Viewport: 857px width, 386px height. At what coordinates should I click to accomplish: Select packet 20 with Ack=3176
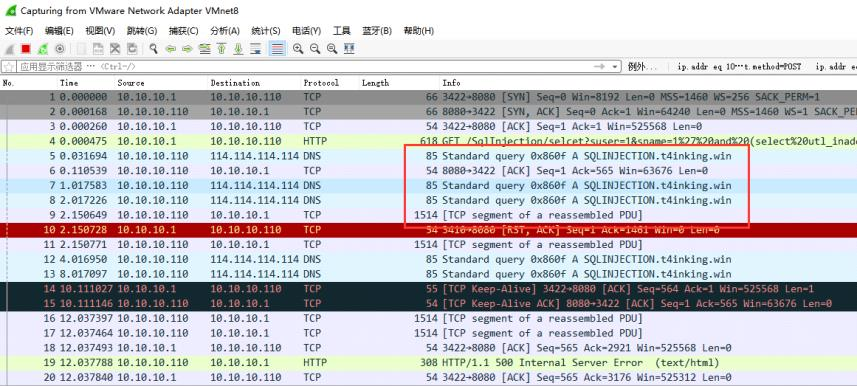coord(428,377)
